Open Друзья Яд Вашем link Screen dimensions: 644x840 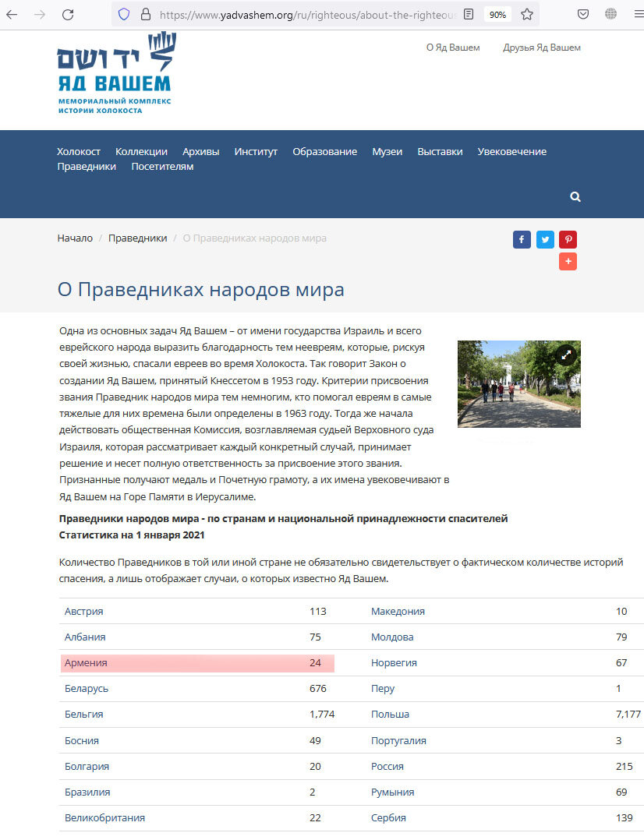542,47
